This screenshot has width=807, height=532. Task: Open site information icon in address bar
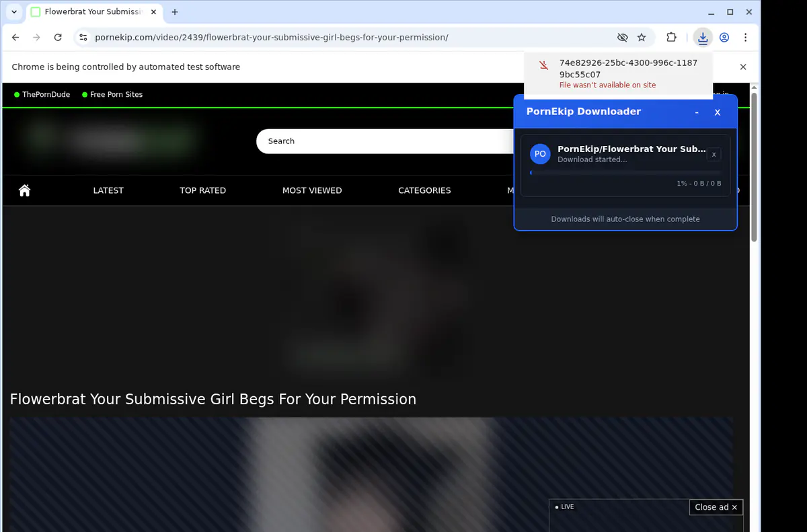point(83,38)
